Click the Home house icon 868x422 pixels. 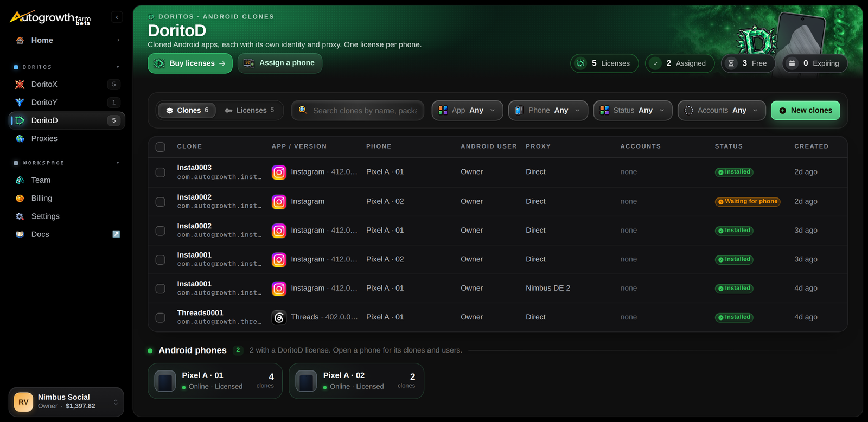(x=20, y=40)
